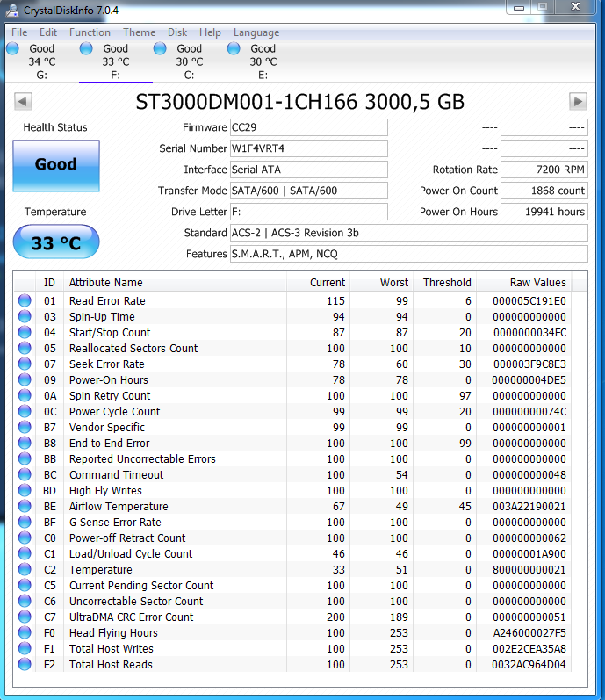The image size is (605, 700).
Task: Go to previous disk with left arrow
Action: click(x=24, y=102)
